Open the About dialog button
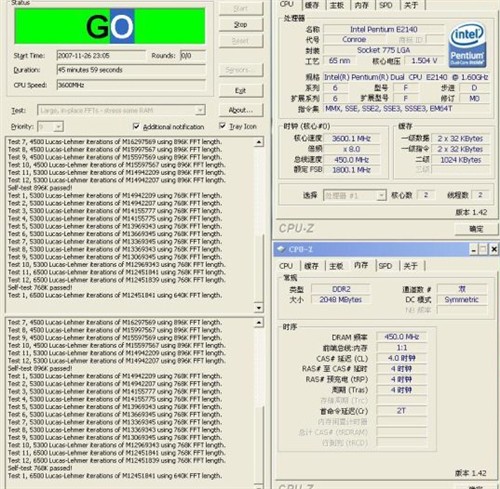The image size is (500, 489). (x=241, y=110)
